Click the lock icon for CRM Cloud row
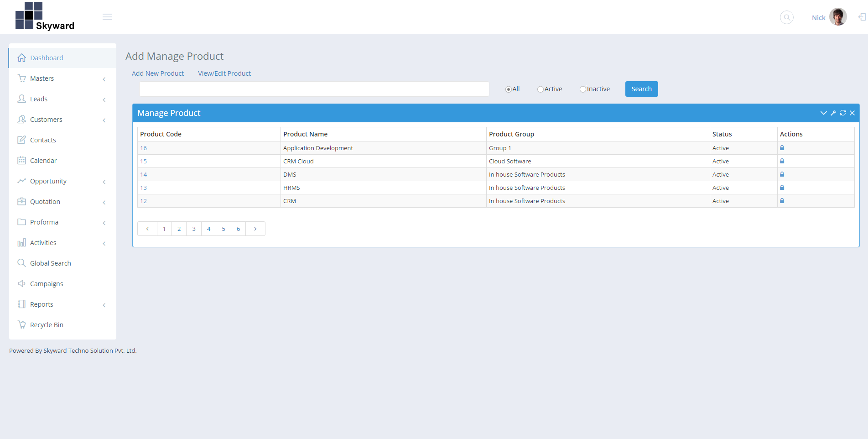868x439 pixels. coord(782,161)
